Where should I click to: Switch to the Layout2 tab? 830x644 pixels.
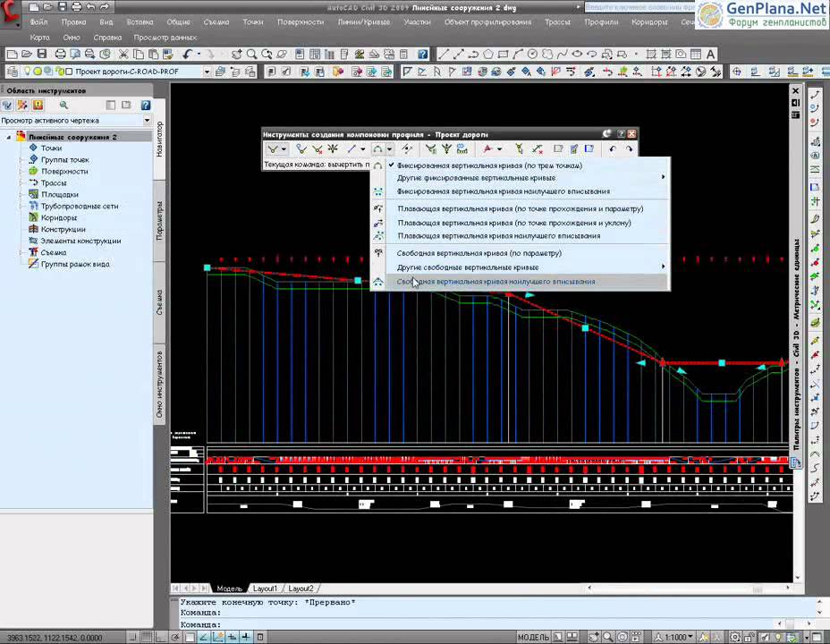[301, 589]
